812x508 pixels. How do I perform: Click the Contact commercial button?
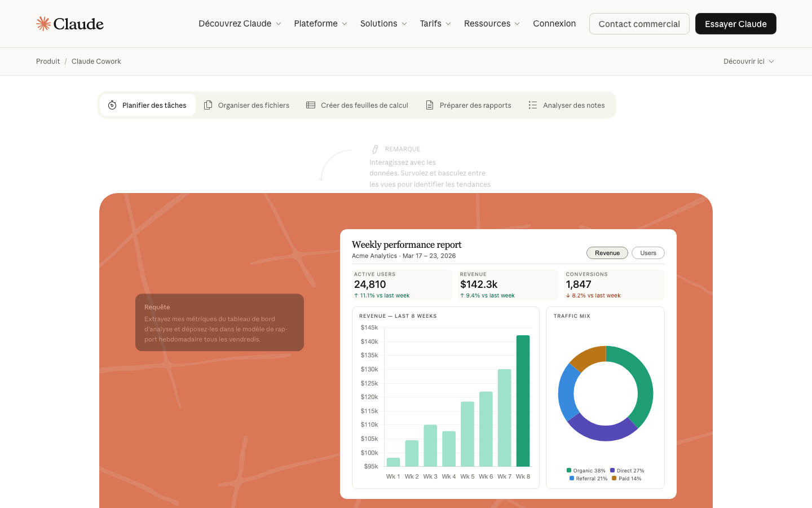coord(639,24)
